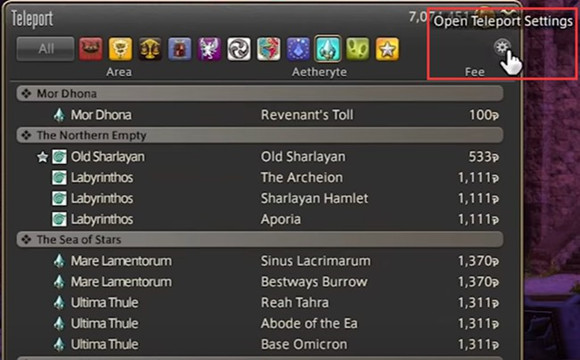The width and height of the screenshot is (580, 360).
Task: Select the golden scales region tab icon
Action: tap(150, 49)
